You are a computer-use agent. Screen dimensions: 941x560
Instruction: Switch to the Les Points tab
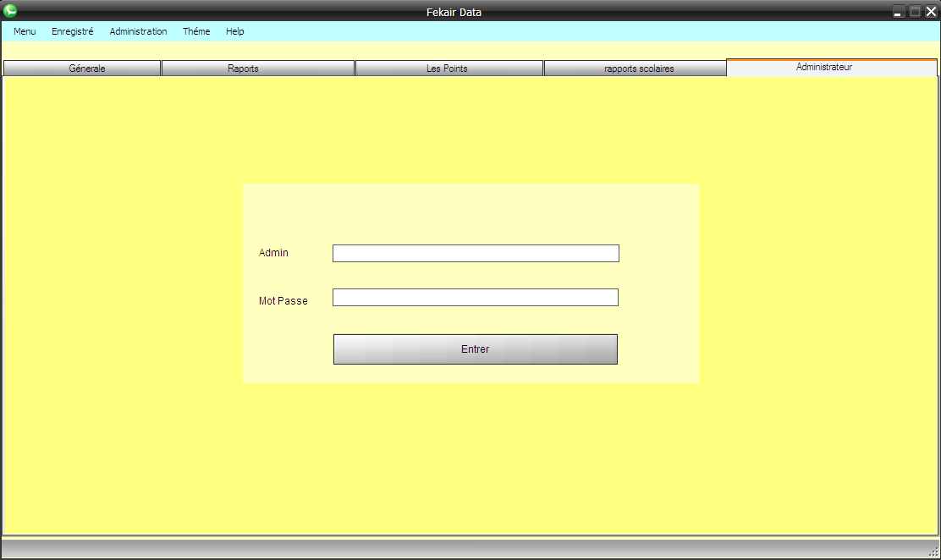click(x=448, y=69)
